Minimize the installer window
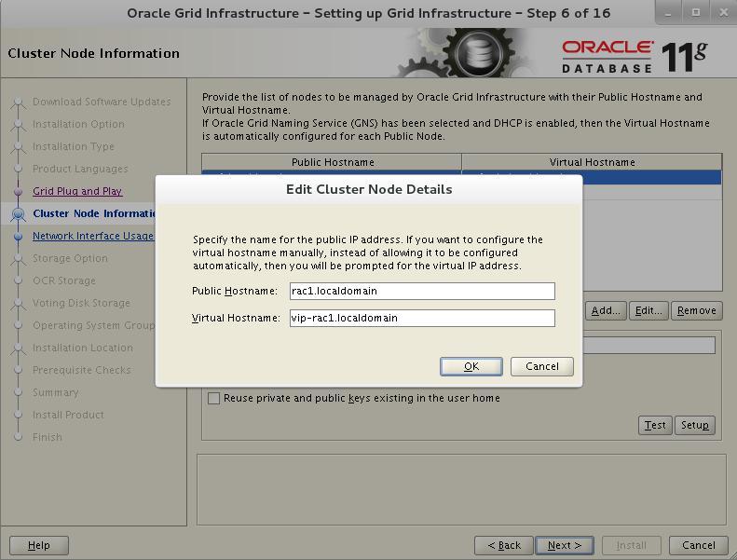 click(x=668, y=13)
